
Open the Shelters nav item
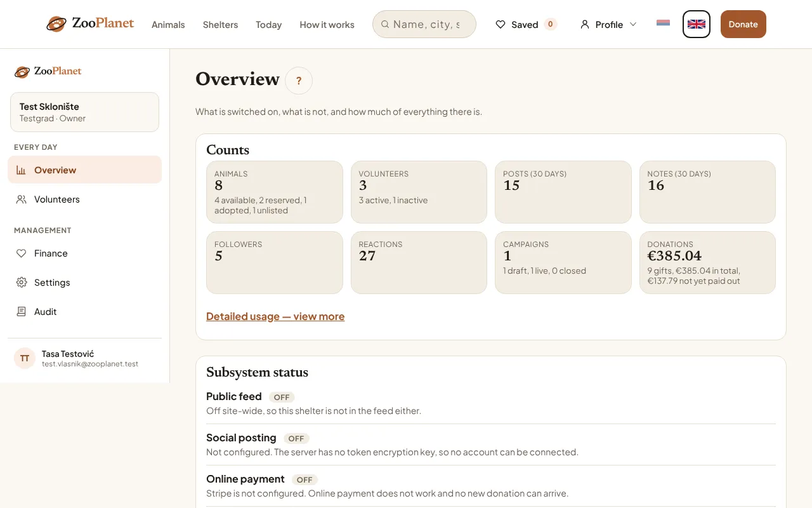pyautogui.click(x=220, y=25)
